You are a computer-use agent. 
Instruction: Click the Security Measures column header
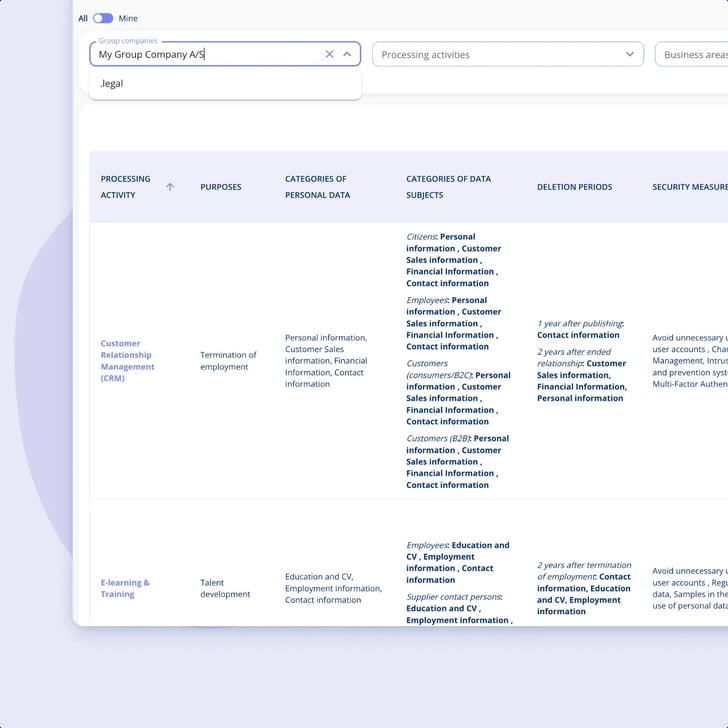[x=690, y=187]
